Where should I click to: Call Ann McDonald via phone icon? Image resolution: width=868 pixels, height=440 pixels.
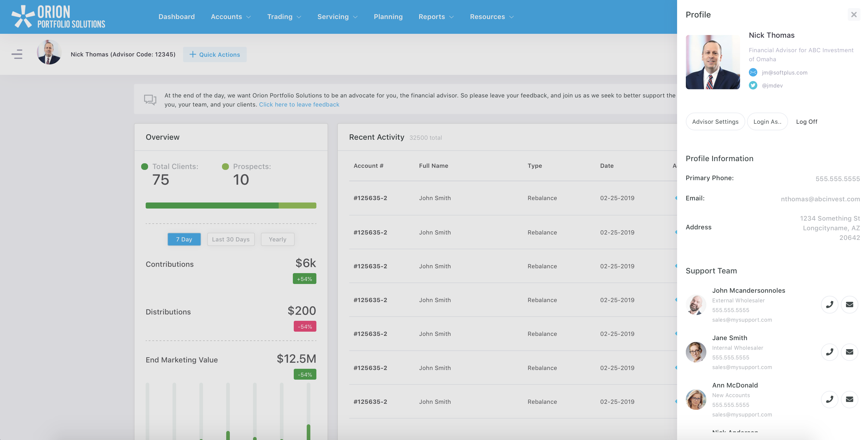coord(829,399)
